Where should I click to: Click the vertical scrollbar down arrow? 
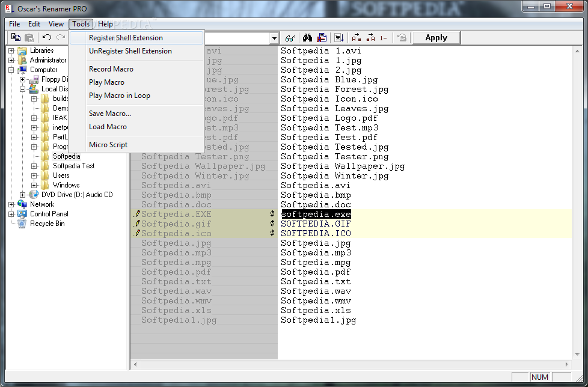(x=577, y=355)
